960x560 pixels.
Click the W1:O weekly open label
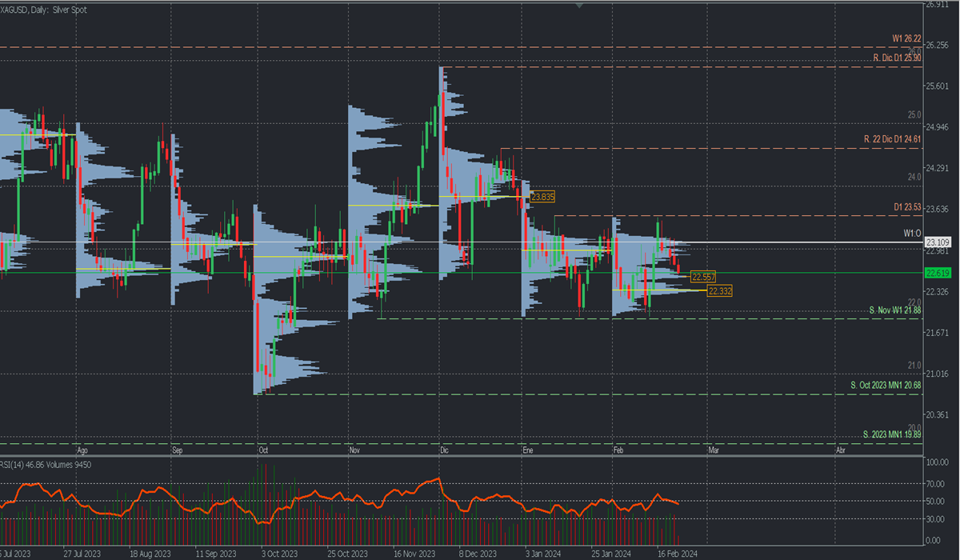click(x=912, y=234)
